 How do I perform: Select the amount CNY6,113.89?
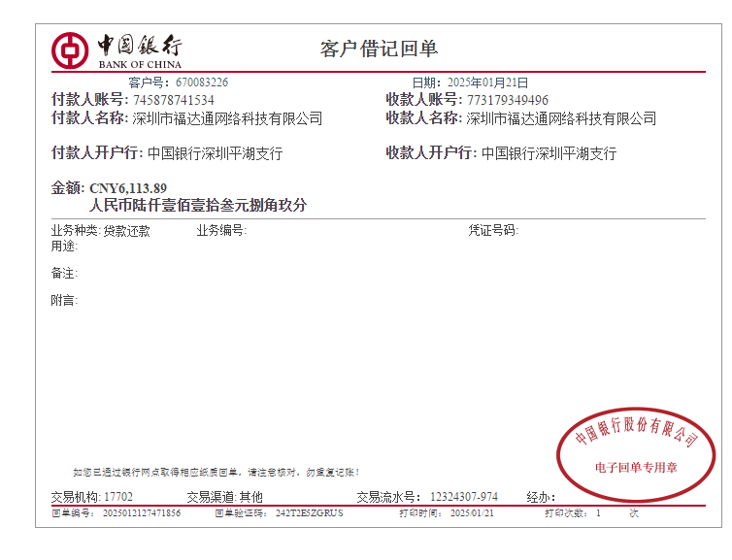pos(128,188)
